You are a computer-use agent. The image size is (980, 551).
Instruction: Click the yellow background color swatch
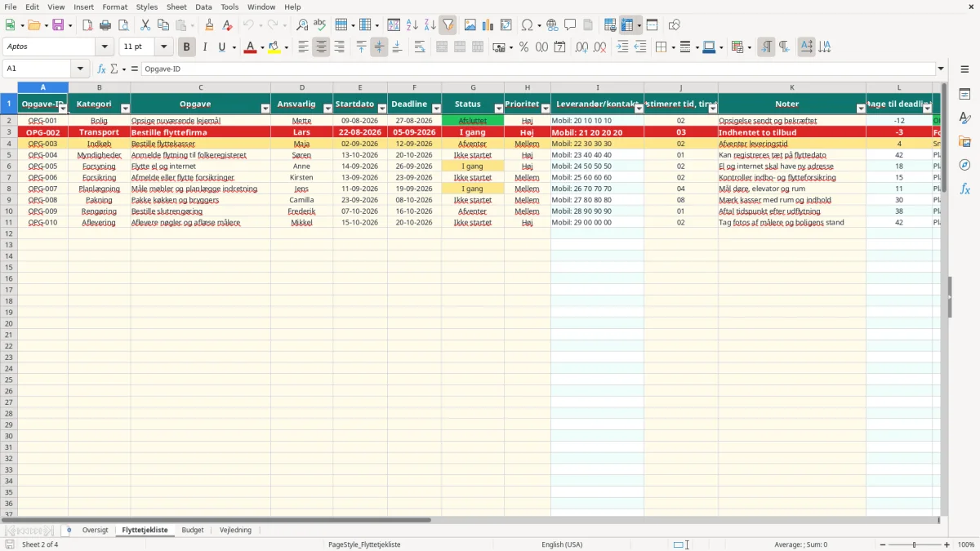[274, 47]
